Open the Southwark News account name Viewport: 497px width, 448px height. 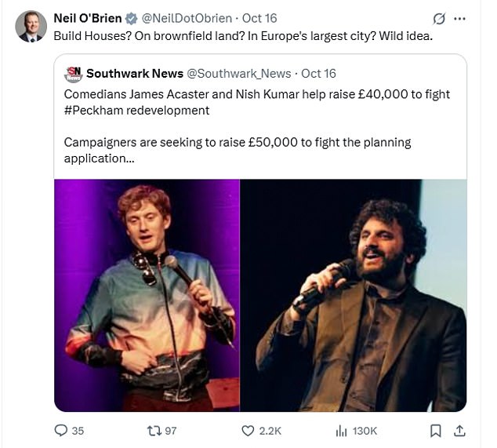click(134, 74)
